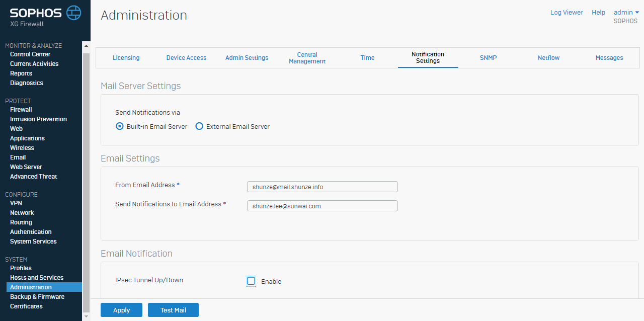Select Built-in Email Server radio button
644x321 pixels.
pos(120,127)
